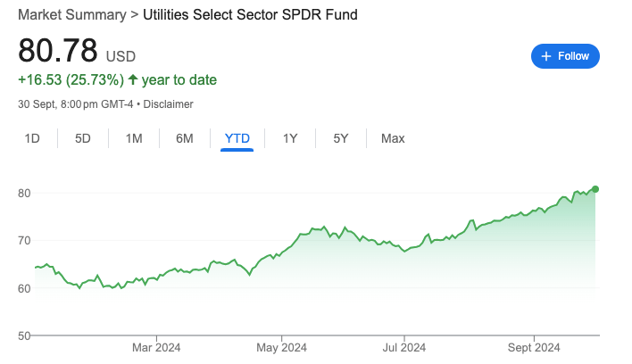This screenshot has width=632, height=364.
Task: Click the Mar 2024 axis label
Action: point(155,346)
